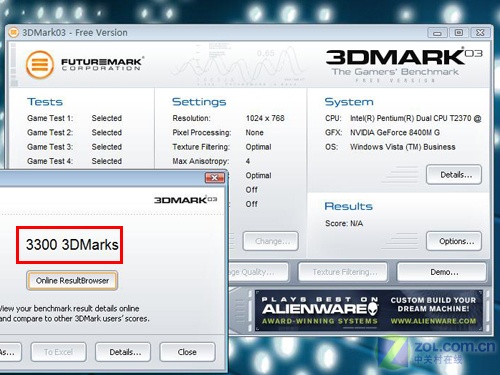
Task: Close the score result dialog with red X
Action: [214, 178]
